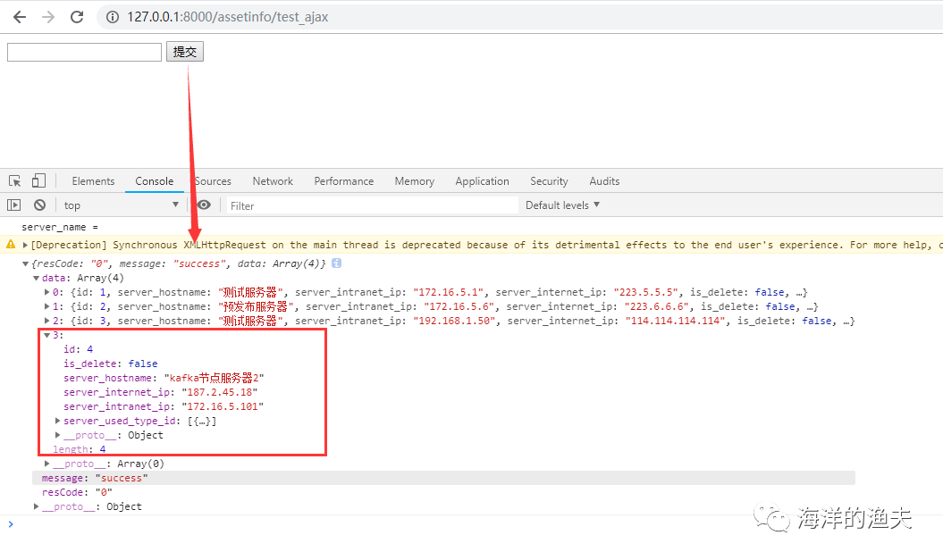Focus the address bar URL

click(227, 17)
